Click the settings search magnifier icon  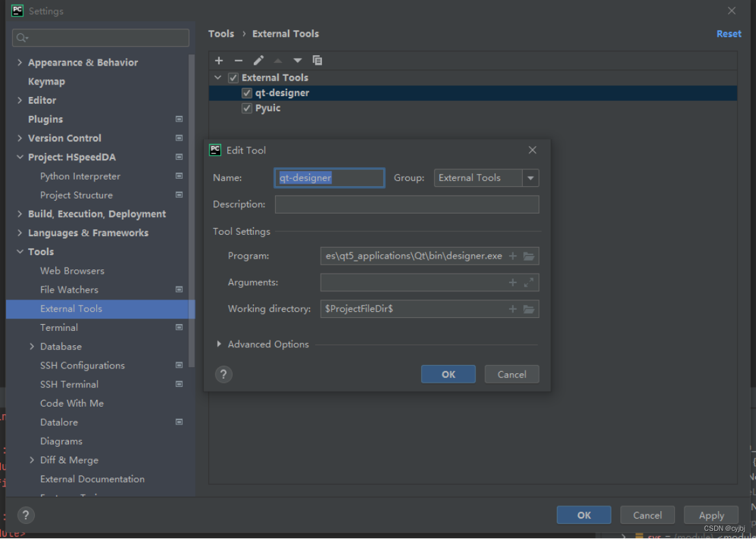click(22, 38)
